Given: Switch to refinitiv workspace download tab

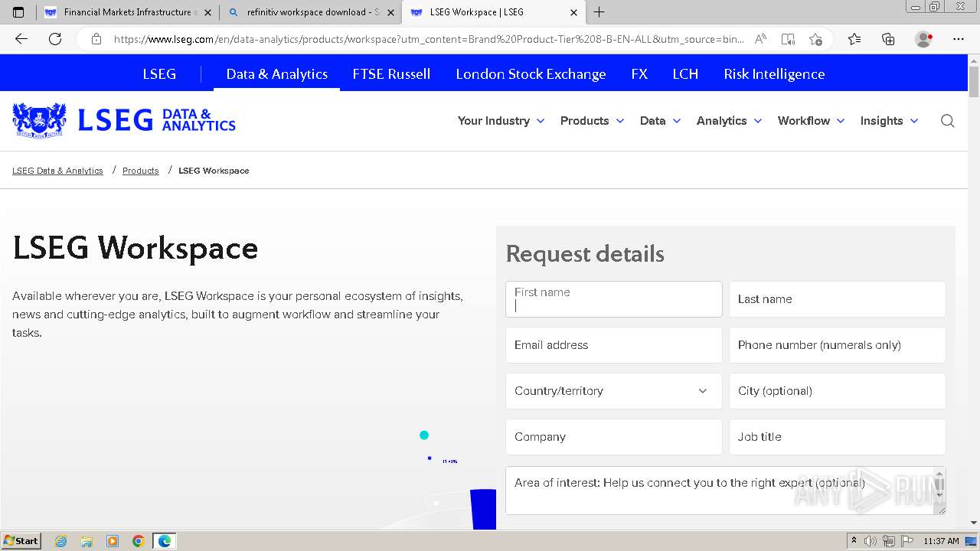Looking at the screenshot, I should pos(310,12).
